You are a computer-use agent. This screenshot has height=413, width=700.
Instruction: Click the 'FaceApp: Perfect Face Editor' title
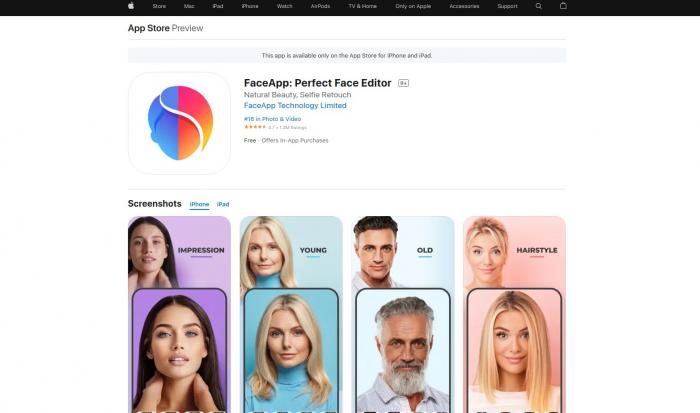pyautogui.click(x=317, y=83)
